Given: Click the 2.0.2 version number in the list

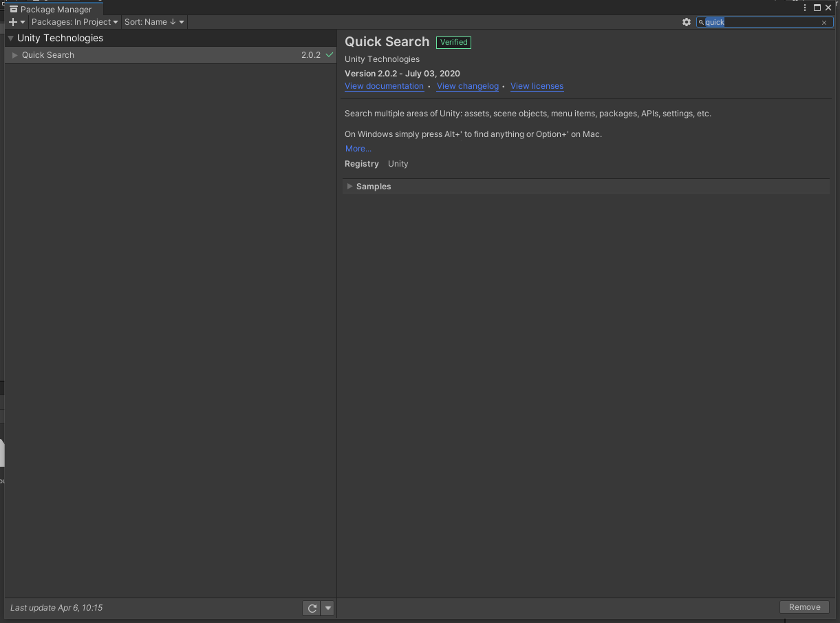Looking at the screenshot, I should pos(311,55).
